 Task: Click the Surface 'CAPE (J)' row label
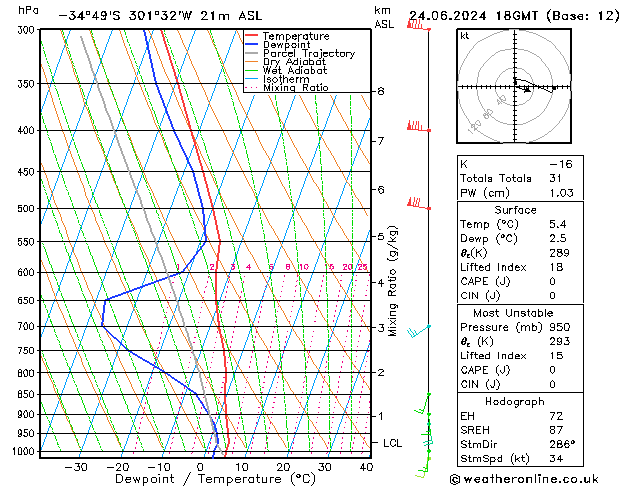(x=485, y=281)
